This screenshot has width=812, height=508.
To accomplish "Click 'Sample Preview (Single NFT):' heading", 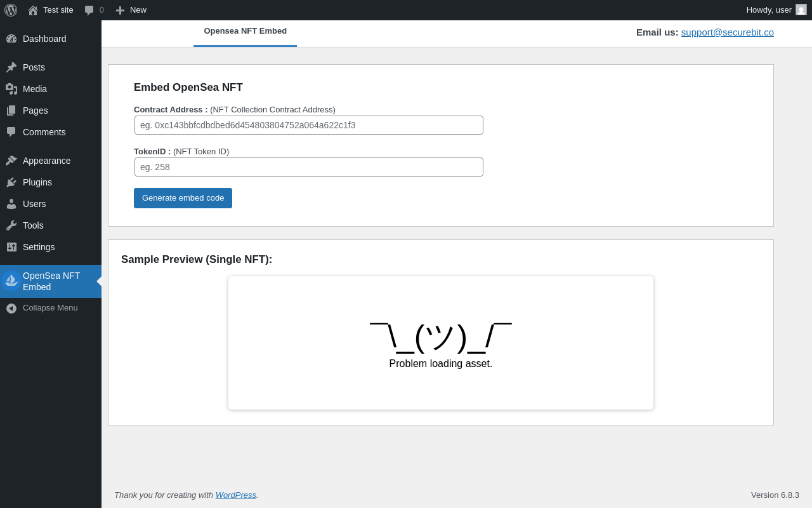I will [x=197, y=260].
